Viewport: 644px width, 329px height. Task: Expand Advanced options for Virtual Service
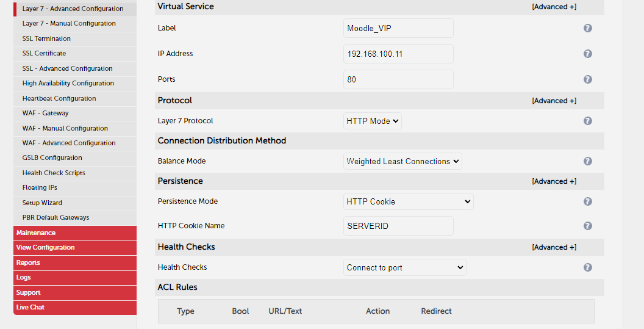click(x=554, y=7)
